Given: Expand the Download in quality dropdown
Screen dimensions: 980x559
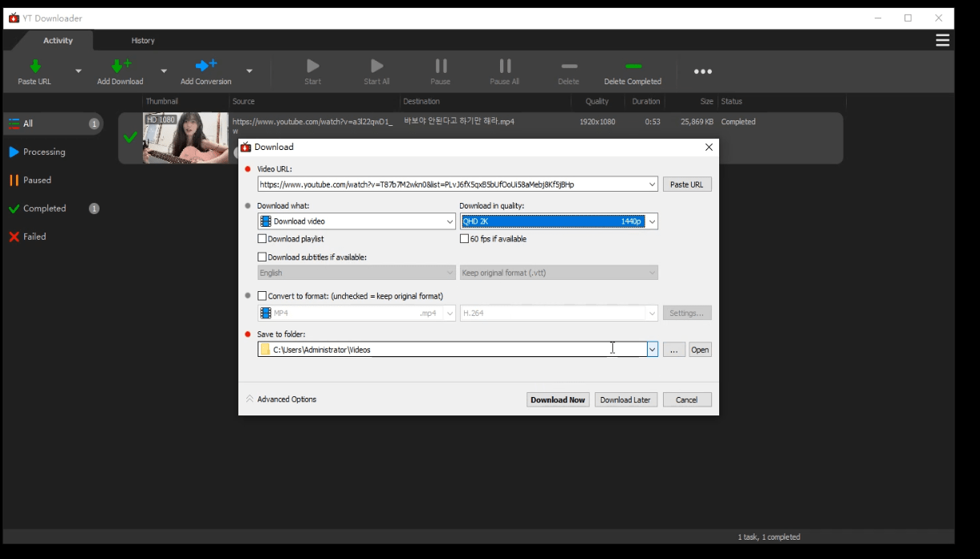Looking at the screenshot, I should coord(652,221).
